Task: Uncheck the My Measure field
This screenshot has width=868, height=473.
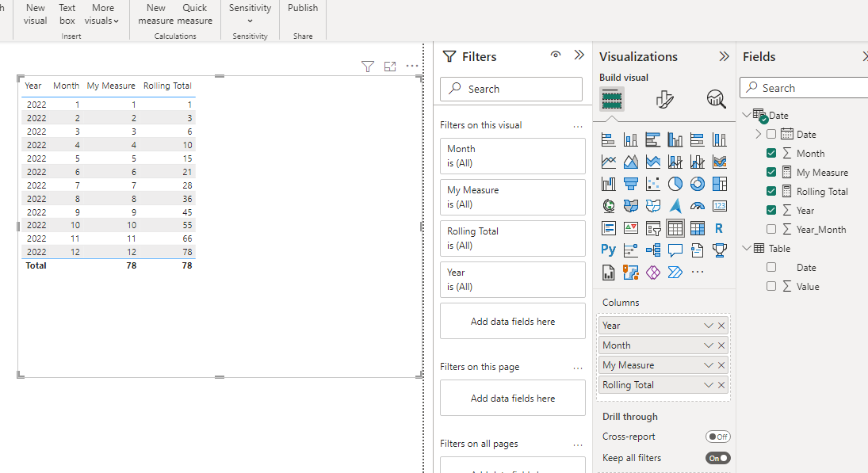Action: click(771, 172)
